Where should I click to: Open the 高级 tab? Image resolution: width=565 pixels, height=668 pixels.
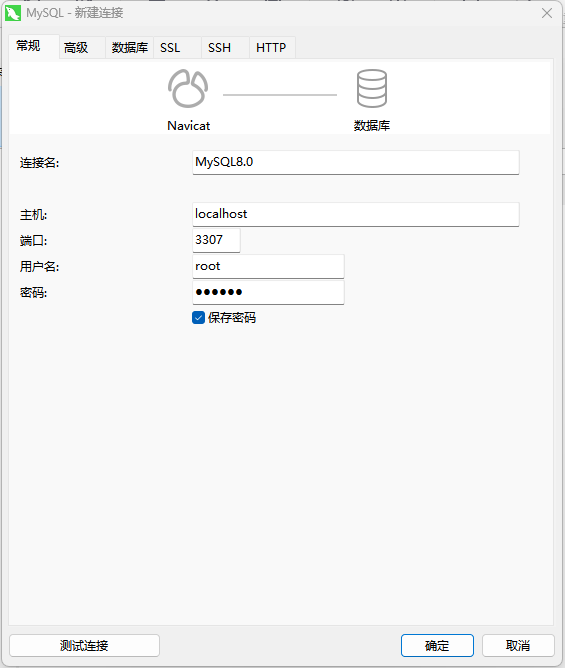click(x=82, y=48)
